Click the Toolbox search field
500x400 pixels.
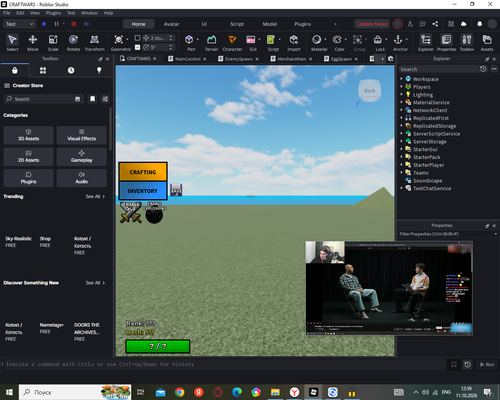tap(43, 99)
